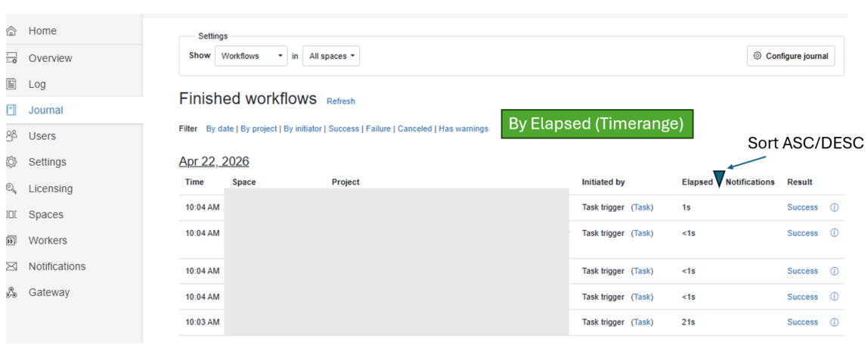Go to Spaces in the sidebar

(45, 214)
